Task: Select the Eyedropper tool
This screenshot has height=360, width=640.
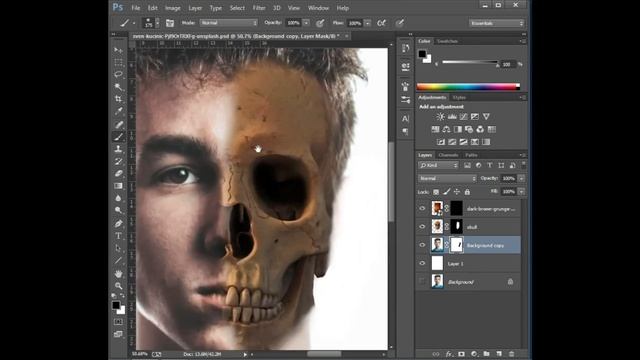Action: pos(118,111)
